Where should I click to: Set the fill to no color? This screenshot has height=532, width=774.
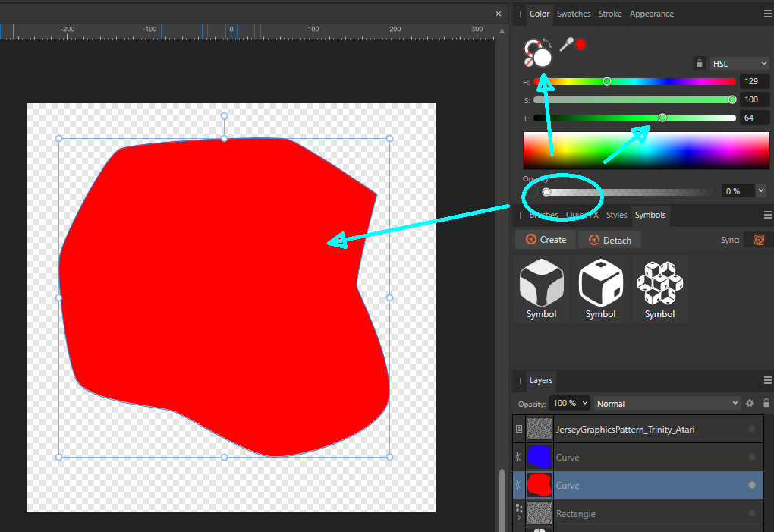click(x=528, y=64)
